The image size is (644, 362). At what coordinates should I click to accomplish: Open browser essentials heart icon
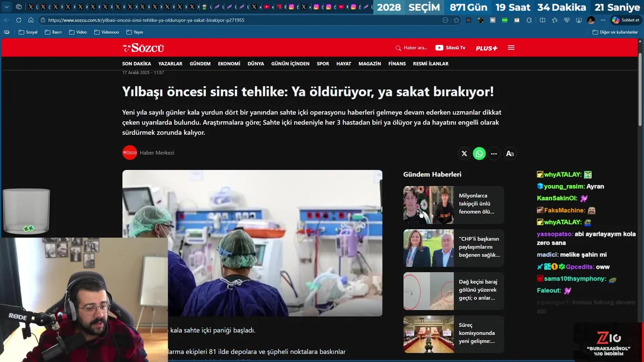click(x=567, y=20)
